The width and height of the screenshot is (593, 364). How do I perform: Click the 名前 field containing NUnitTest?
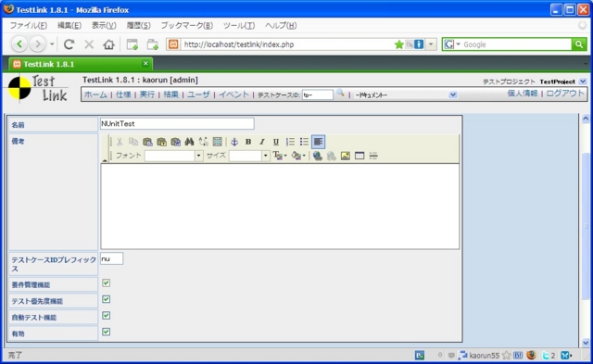coord(177,123)
